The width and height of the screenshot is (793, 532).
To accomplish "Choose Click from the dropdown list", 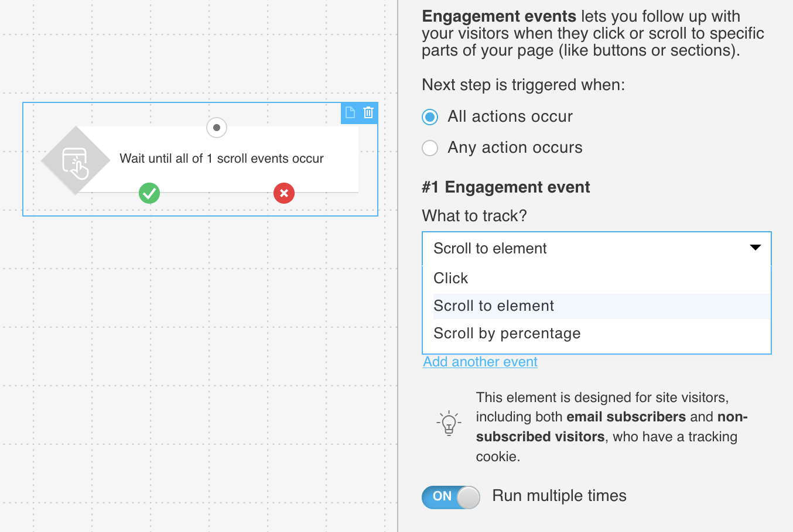I will pos(451,279).
